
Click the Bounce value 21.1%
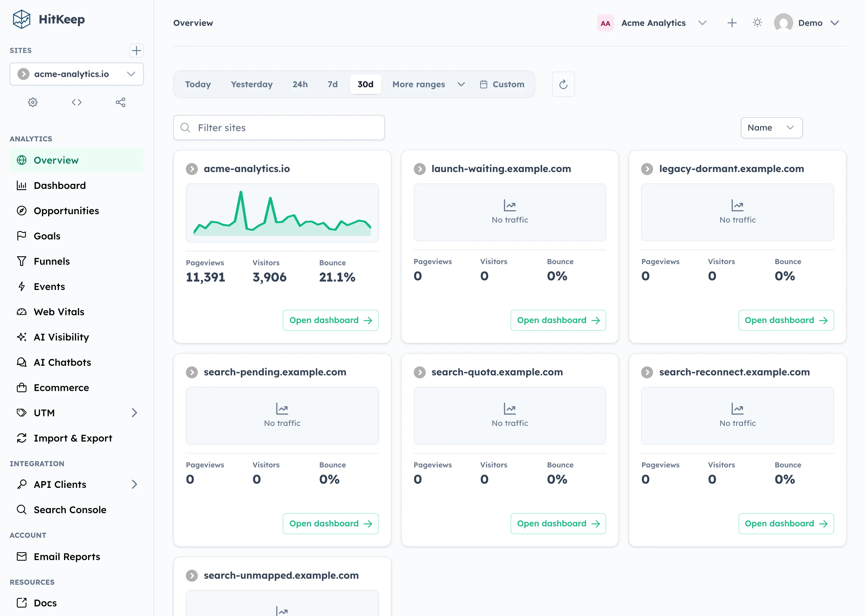(337, 277)
